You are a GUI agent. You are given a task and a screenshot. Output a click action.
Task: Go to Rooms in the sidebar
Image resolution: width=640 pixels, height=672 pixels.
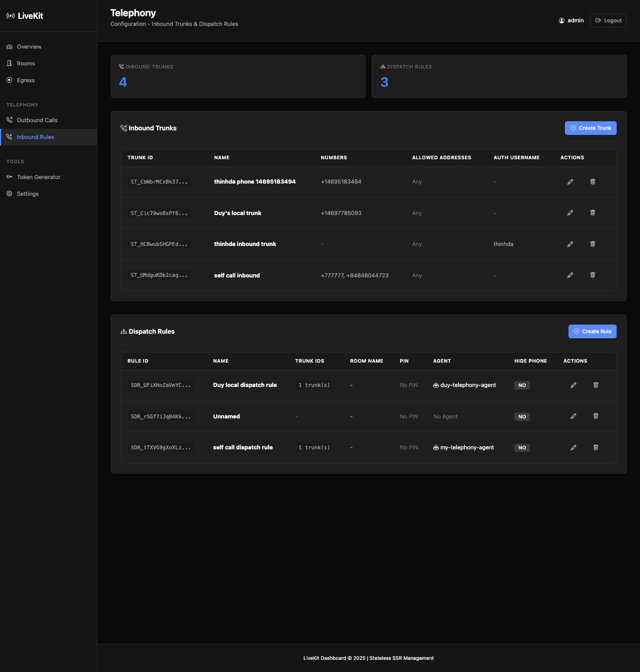pos(26,63)
